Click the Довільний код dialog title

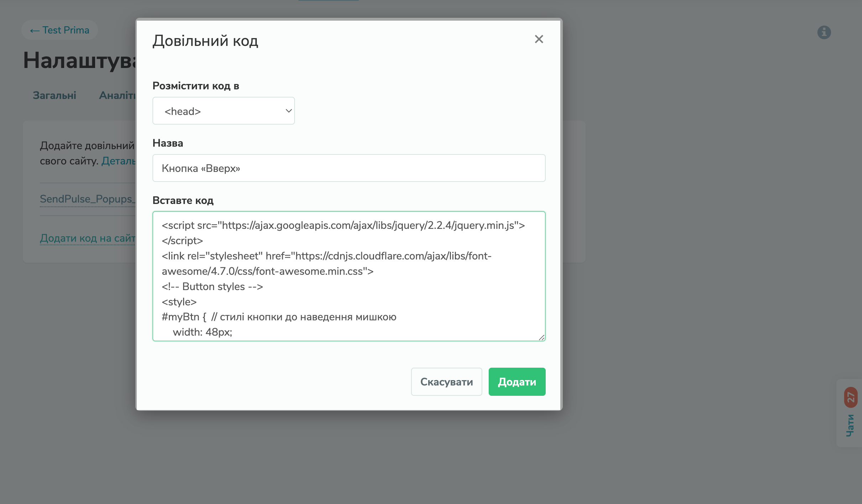[205, 41]
